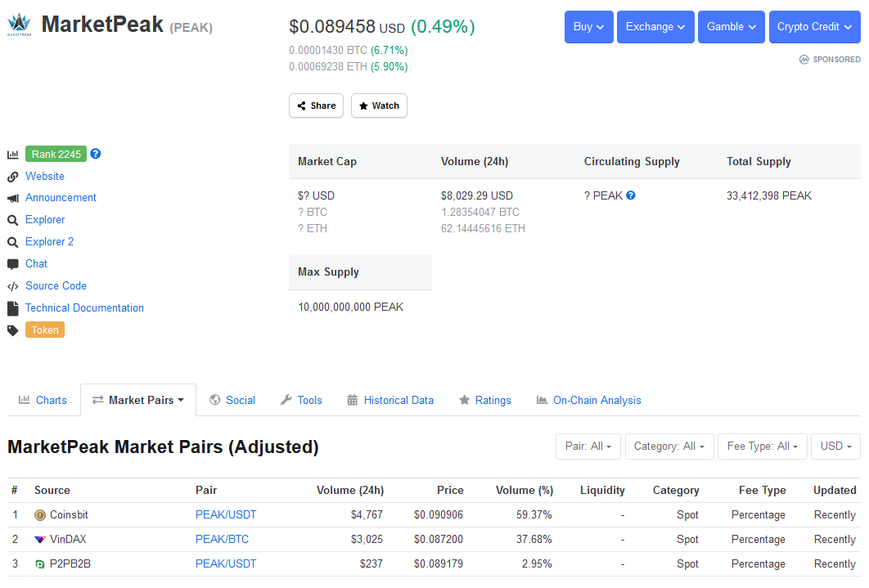Go to the Tools tab
Viewport: 869px width, 588px height.
(301, 400)
